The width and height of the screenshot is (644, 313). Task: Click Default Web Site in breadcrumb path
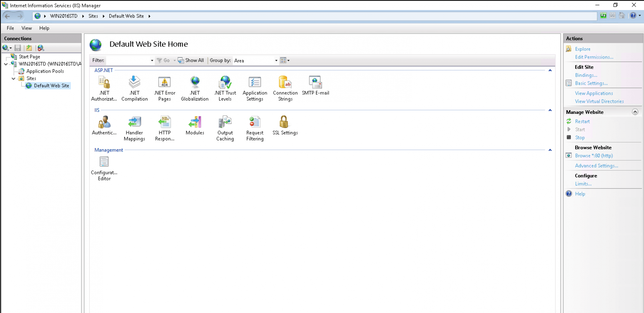[x=126, y=16]
